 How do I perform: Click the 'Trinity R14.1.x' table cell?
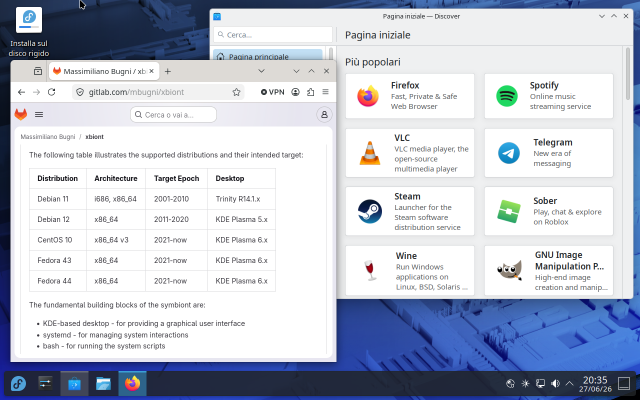pos(242,199)
